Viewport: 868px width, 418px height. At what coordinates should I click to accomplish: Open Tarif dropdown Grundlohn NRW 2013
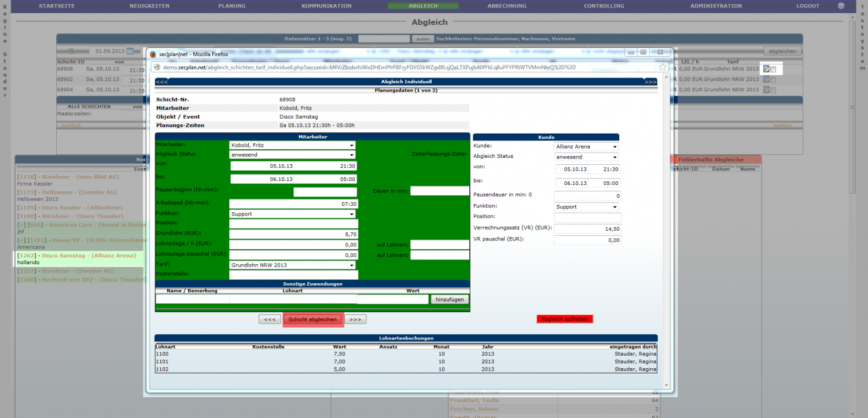coord(292,265)
